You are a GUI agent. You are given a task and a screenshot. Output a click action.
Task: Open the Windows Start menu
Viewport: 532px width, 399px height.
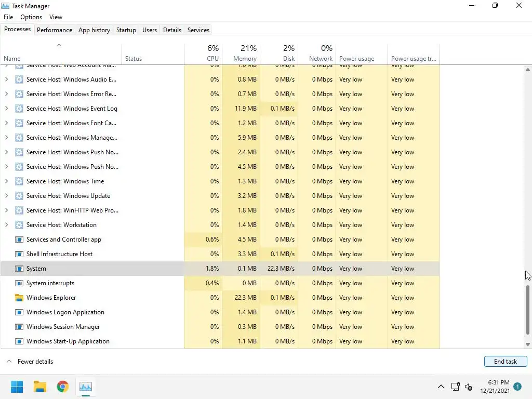click(17, 387)
